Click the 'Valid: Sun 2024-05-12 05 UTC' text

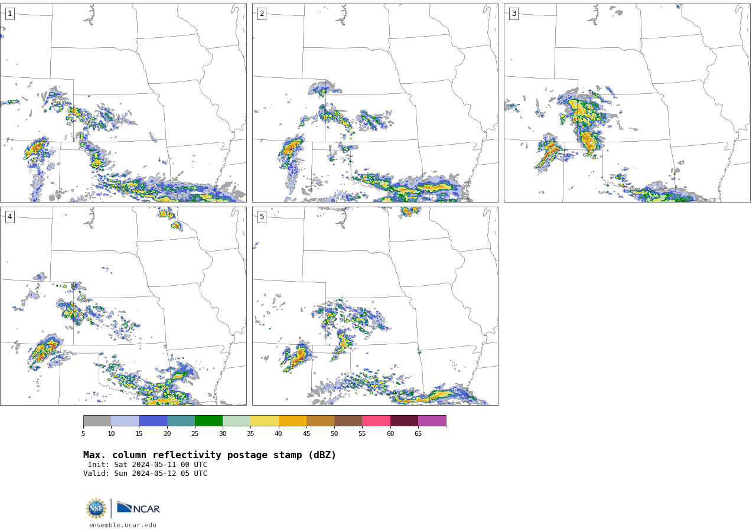(x=145, y=474)
